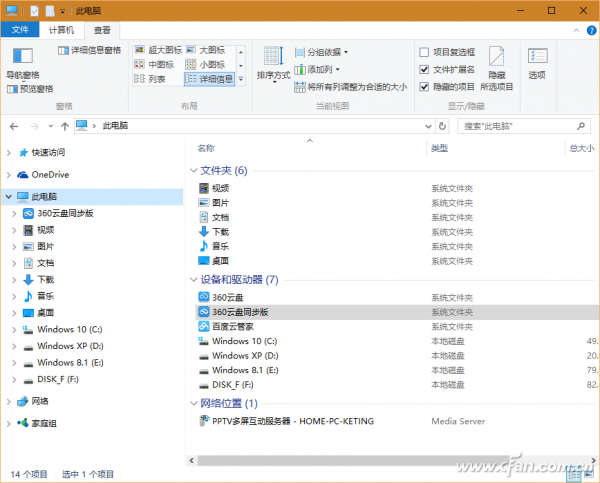The image size is (600, 483).
Task: Collapse the 文件夹 (6) group header
Action: pos(194,171)
